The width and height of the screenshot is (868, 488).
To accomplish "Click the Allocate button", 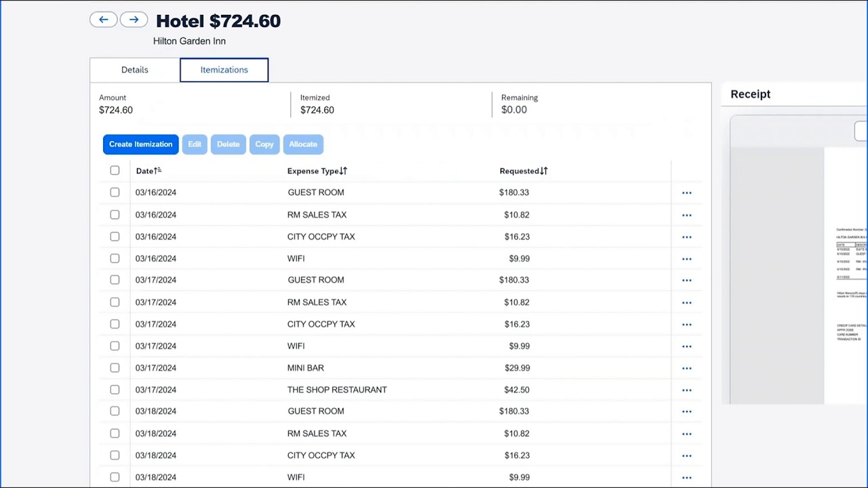I will 303,144.
